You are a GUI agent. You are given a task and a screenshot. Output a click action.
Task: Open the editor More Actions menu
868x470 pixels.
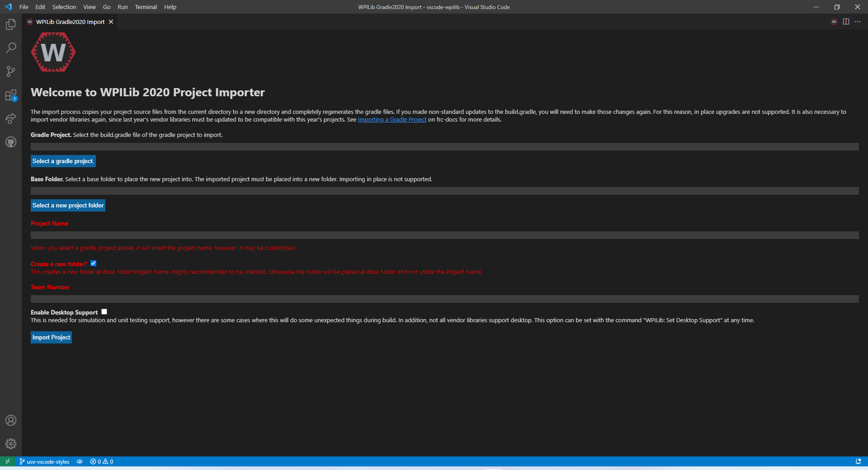coord(858,22)
